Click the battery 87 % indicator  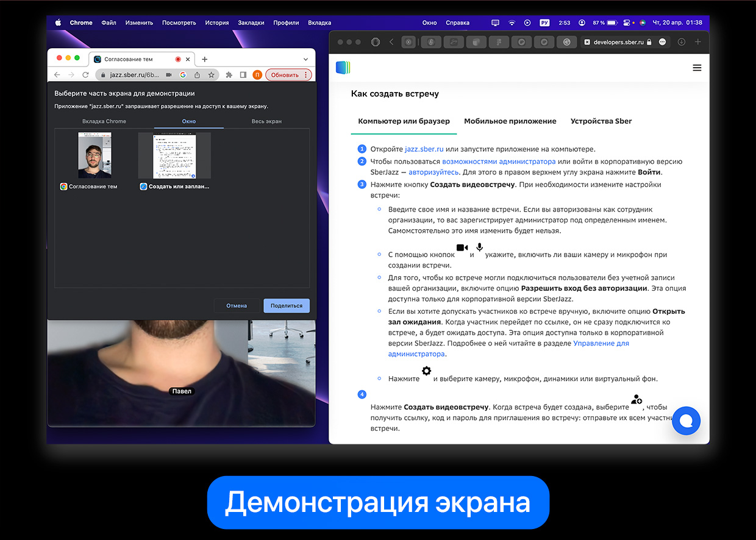coord(605,23)
